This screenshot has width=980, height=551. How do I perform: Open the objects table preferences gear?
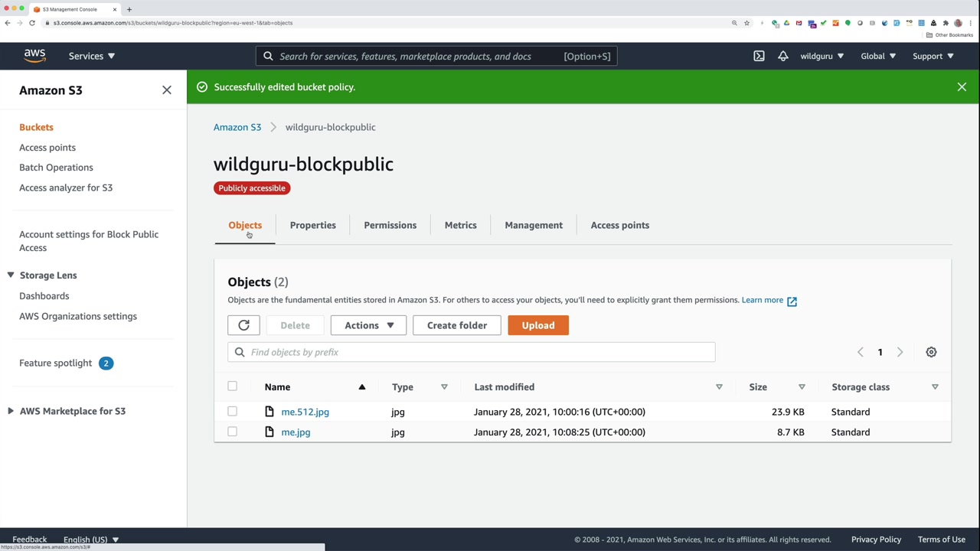click(931, 352)
